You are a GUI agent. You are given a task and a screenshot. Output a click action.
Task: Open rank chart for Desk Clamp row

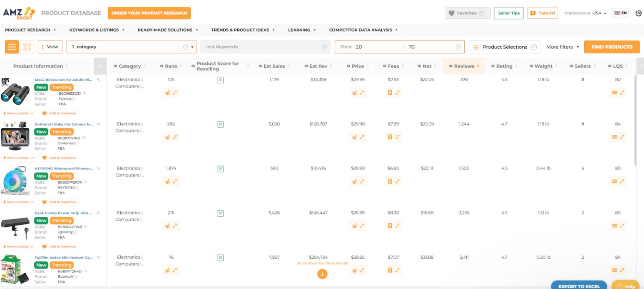coord(167,226)
